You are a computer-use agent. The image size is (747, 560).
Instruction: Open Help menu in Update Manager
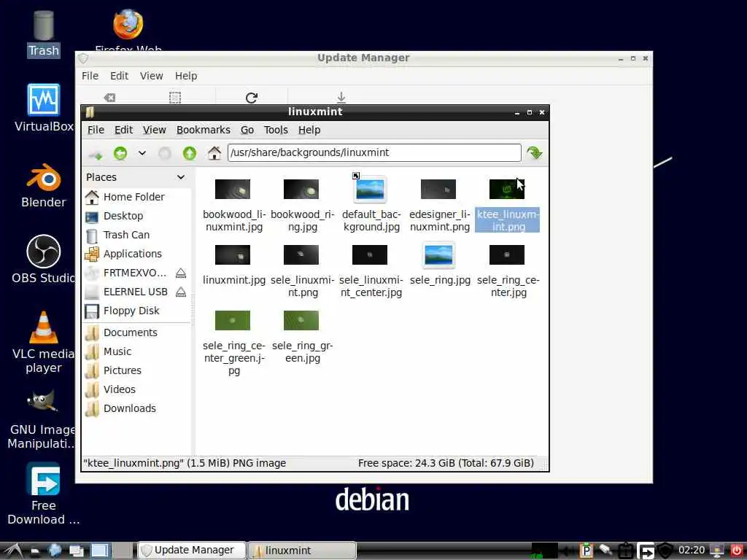tap(186, 76)
